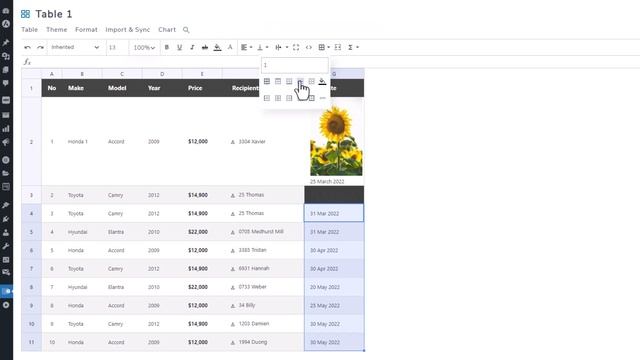Viewport: 640px width, 360px height.
Task: Select the $22,000 price in row 5
Action: (x=198, y=232)
